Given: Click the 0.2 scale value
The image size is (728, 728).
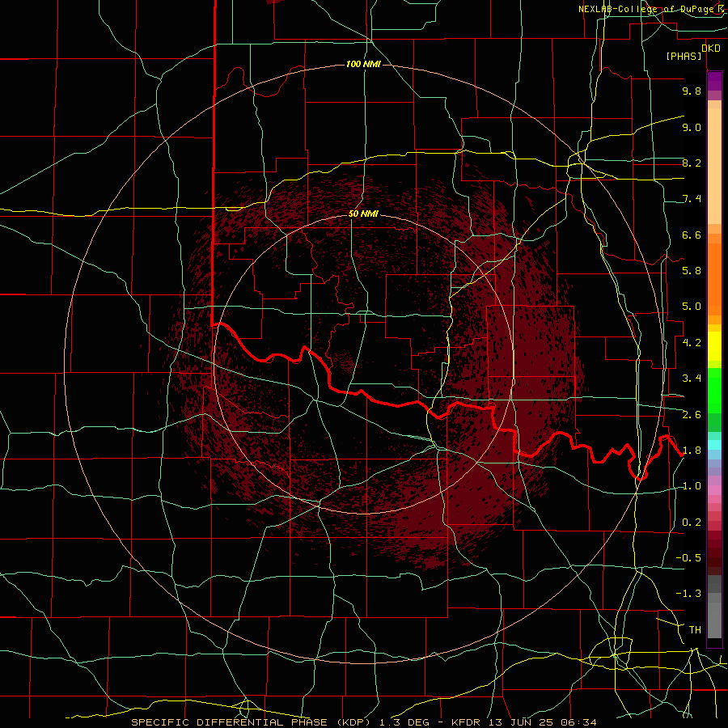Looking at the screenshot, I should [x=692, y=522].
